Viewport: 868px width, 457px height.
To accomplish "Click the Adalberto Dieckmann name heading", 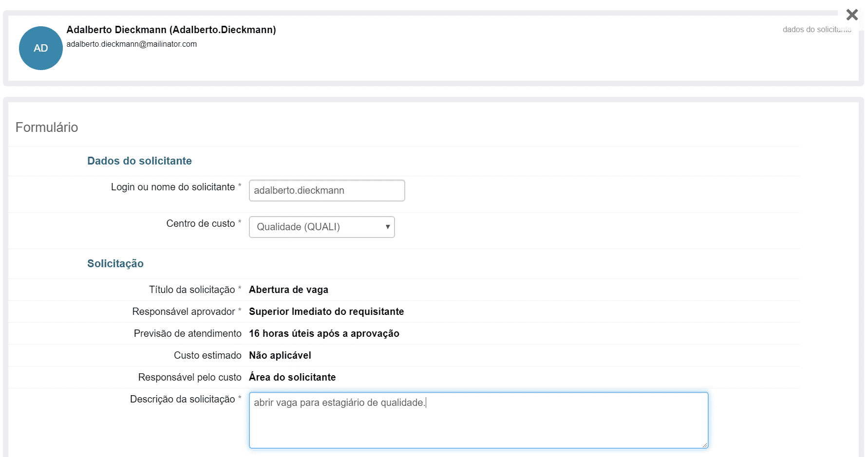I will pos(171,30).
